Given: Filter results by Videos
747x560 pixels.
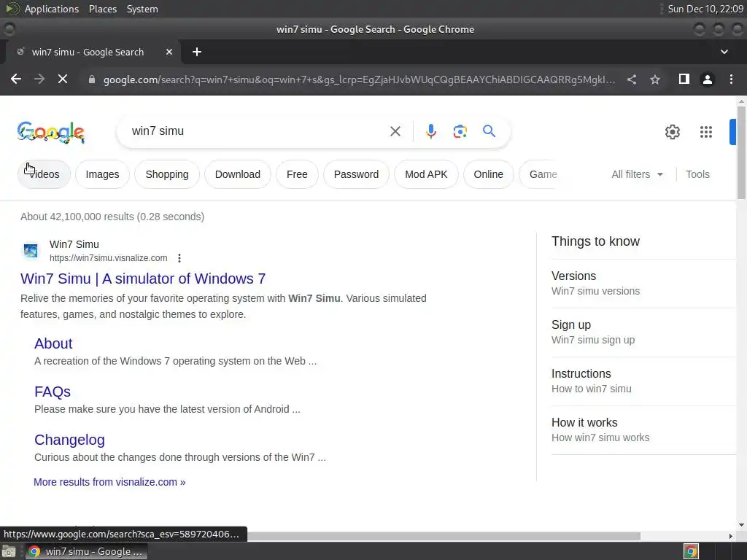Looking at the screenshot, I should click(44, 174).
